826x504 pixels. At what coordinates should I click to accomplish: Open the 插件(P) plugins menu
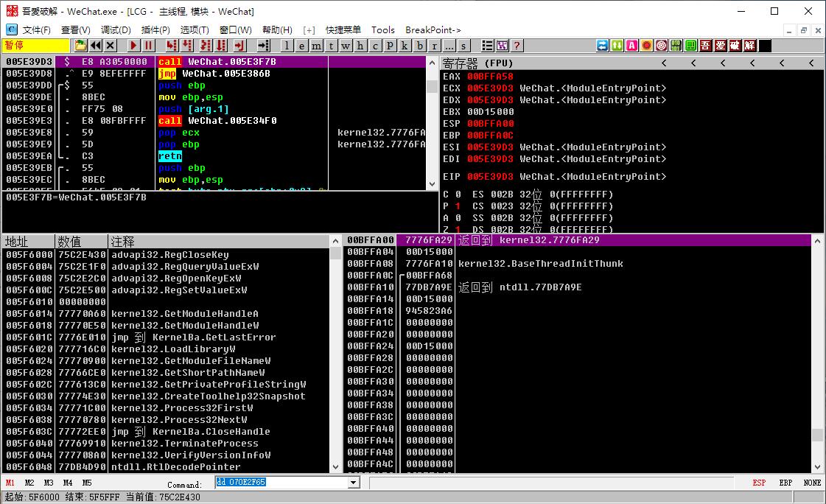[155, 30]
